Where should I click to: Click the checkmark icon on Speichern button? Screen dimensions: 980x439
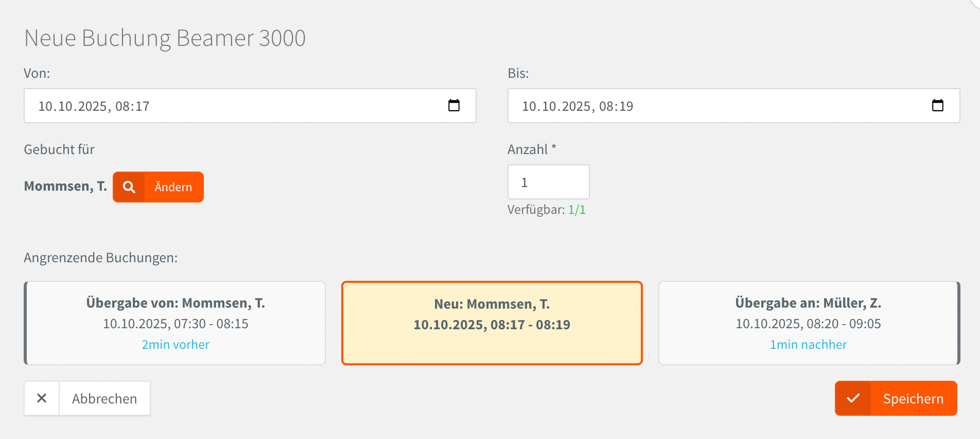click(x=853, y=398)
